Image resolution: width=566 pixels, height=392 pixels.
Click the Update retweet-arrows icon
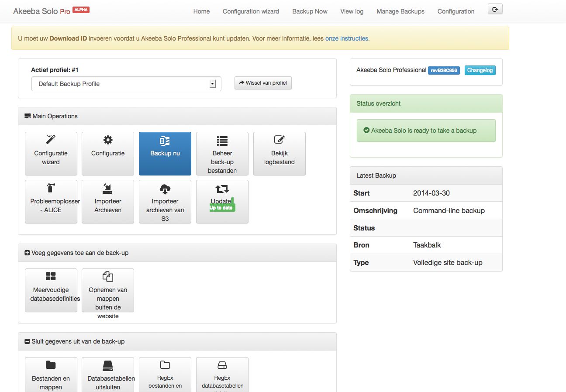[x=222, y=189]
